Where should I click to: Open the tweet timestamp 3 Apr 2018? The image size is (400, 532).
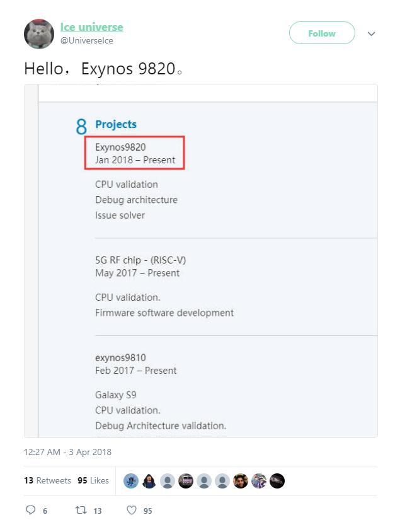67,452
